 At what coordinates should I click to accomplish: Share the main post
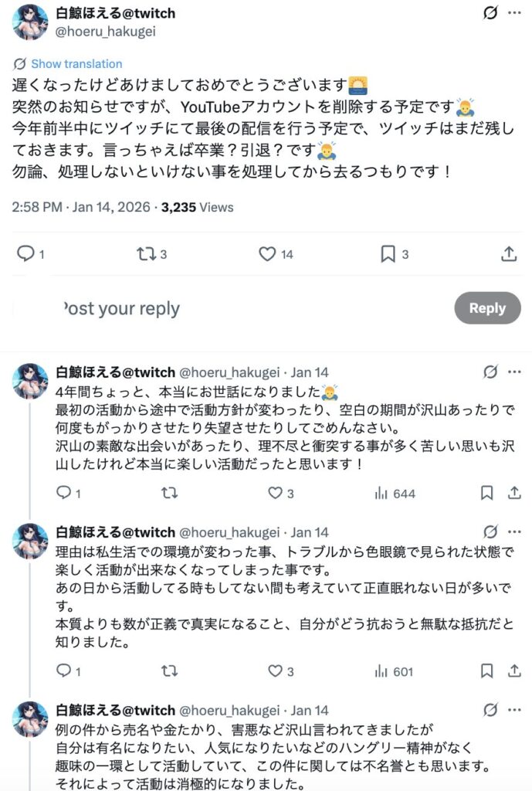pos(509,253)
